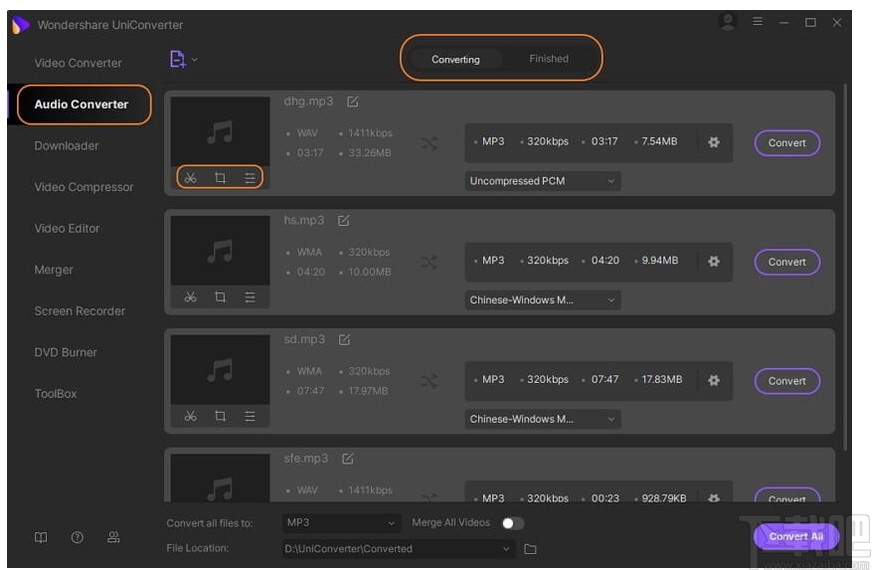The image size is (873, 570).
Task: Trim dhg.mp3 with the scissors icon
Action: pyautogui.click(x=190, y=178)
